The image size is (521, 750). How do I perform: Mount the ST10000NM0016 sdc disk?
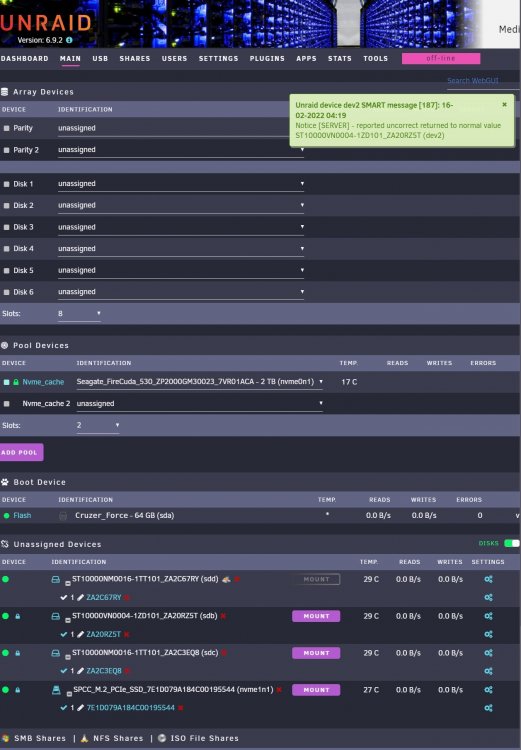pyautogui.click(x=316, y=653)
